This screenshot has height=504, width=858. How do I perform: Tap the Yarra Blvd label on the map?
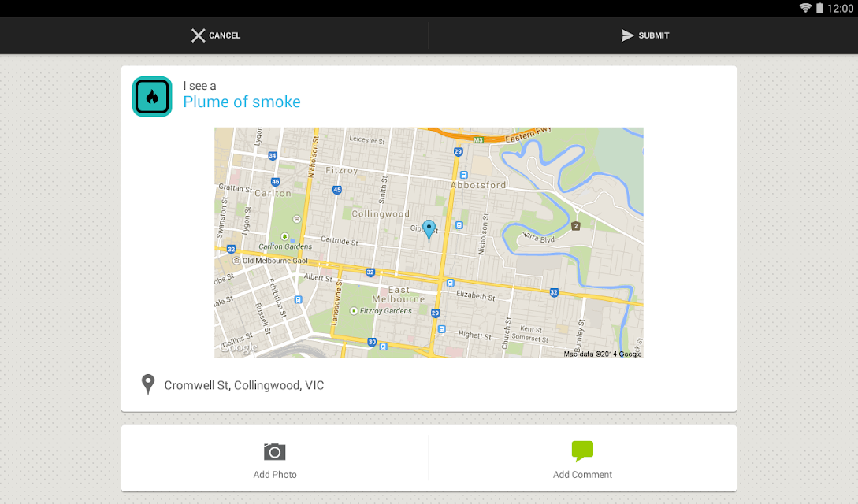[x=538, y=237]
